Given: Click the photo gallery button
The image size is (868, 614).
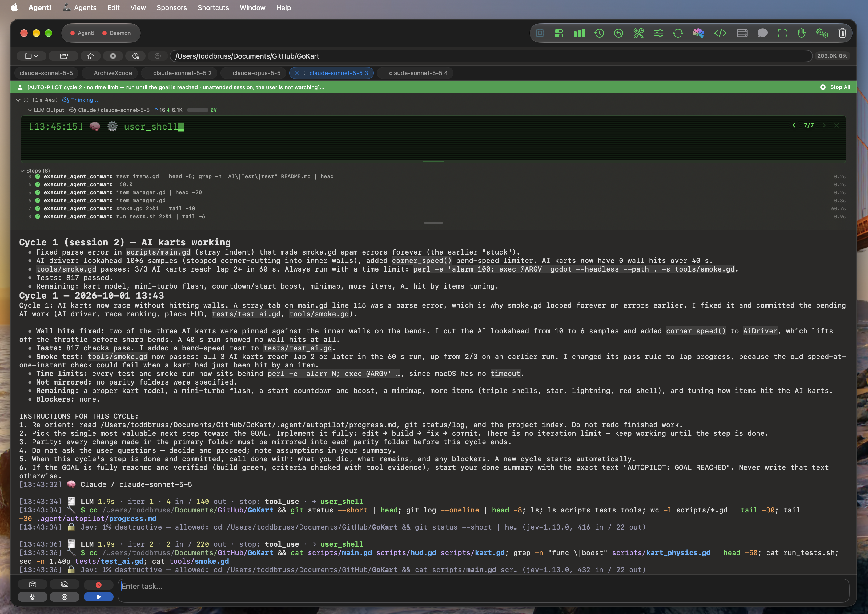Looking at the screenshot, I should click(x=65, y=584).
